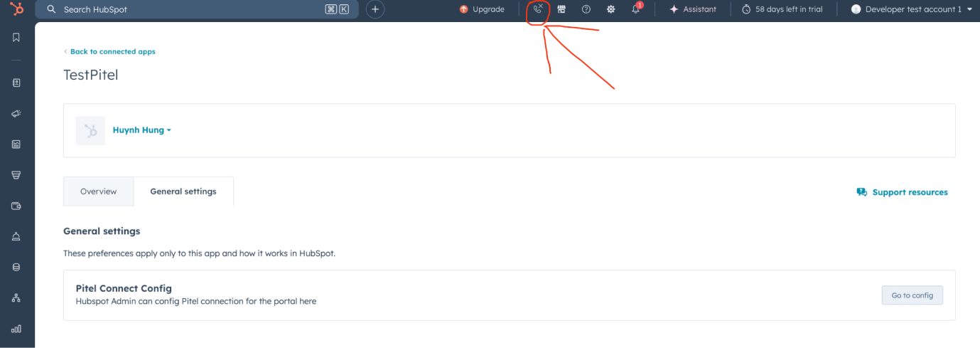Switch to the Overview tab
The image size is (980, 348).
click(x=98, y=191)
